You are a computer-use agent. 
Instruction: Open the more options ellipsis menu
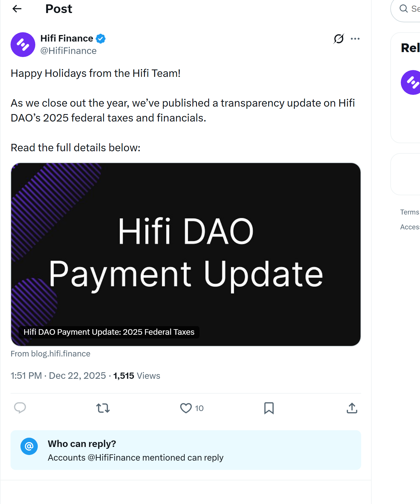355,38
